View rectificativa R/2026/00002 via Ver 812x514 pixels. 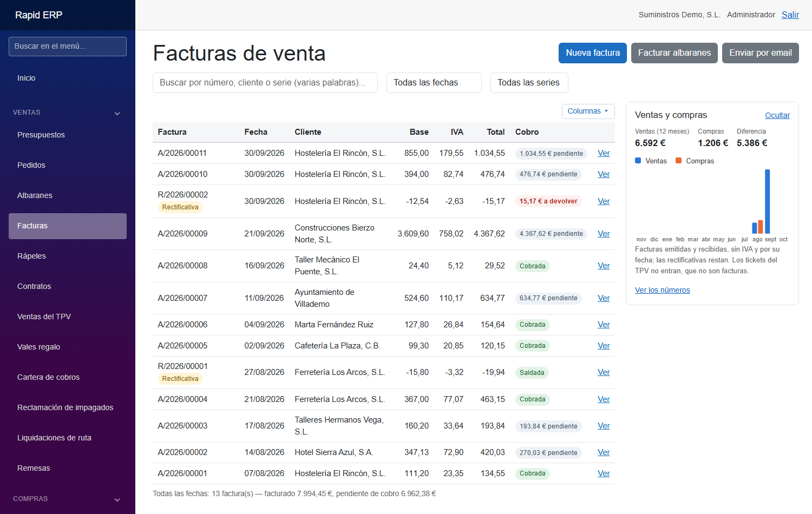[604, 201]
